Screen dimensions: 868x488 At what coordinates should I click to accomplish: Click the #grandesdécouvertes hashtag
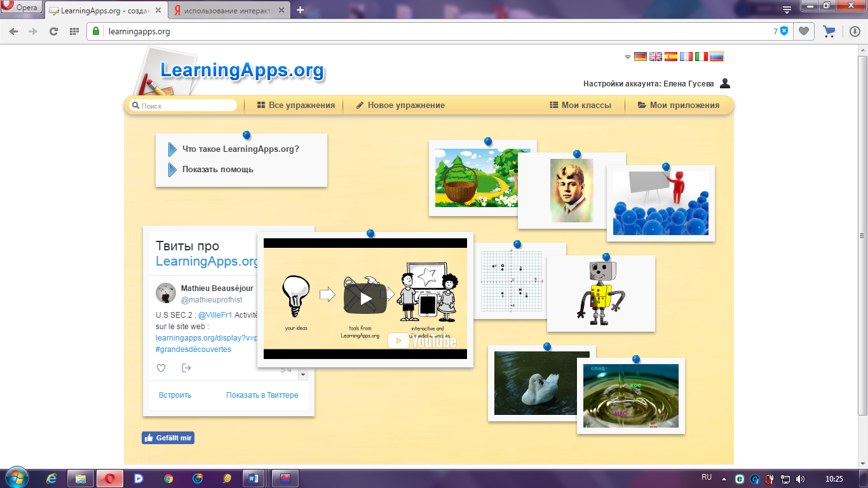click(x=193, y=349)
